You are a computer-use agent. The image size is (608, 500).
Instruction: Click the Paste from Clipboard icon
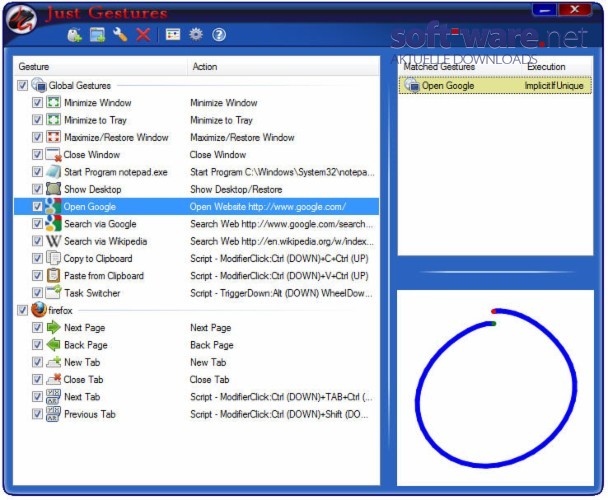pos(54,276)
